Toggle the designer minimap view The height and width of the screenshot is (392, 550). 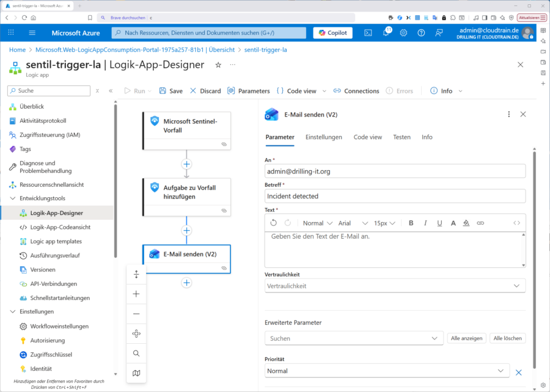pyautogui.click(x=136, y=372)
